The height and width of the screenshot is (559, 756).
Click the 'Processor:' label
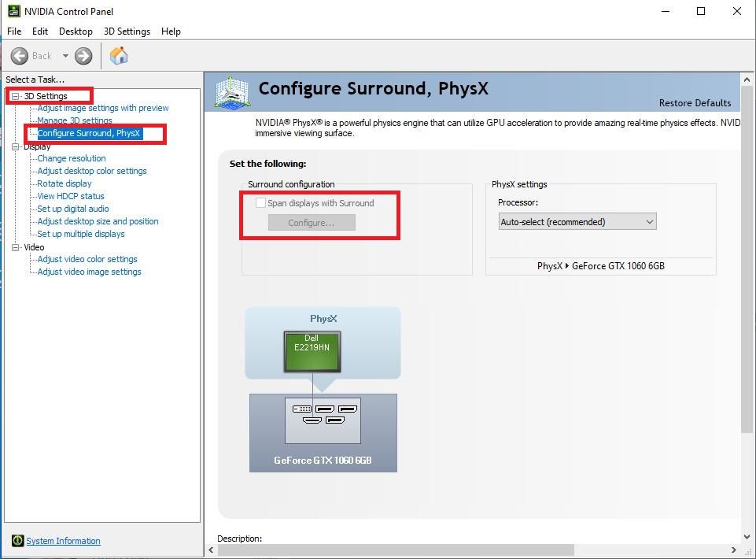(518, 202)
